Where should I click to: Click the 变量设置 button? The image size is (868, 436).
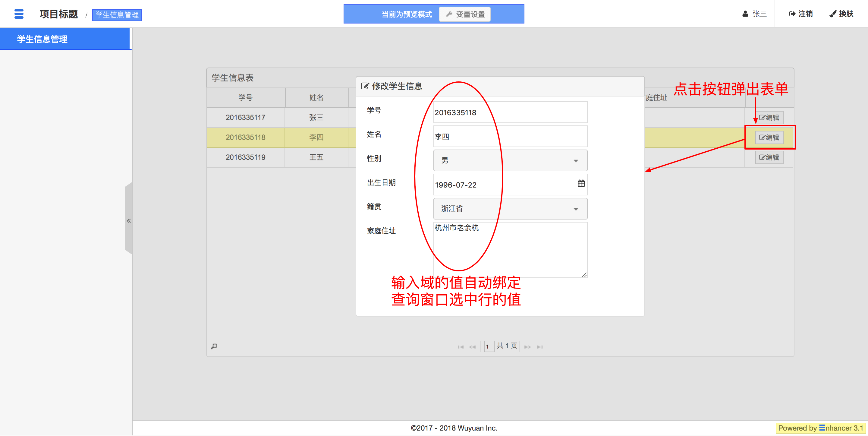pyautogui.click(x=465, y=14)
